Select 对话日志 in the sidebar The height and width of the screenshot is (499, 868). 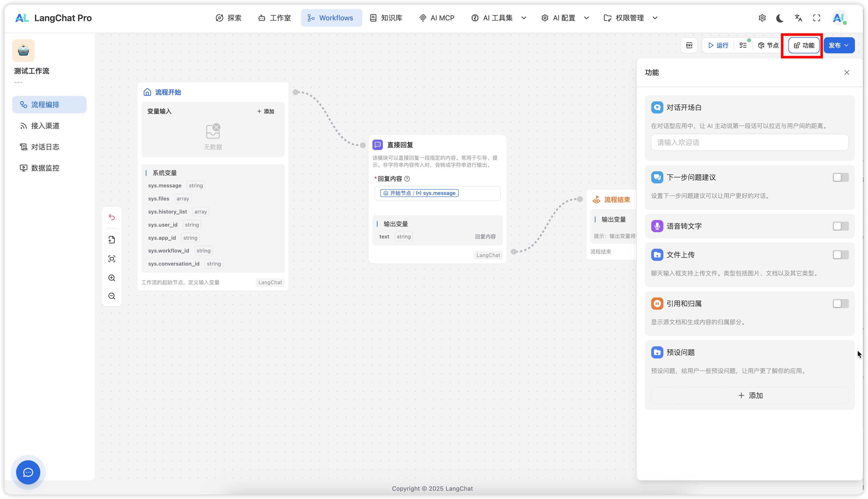45,147
